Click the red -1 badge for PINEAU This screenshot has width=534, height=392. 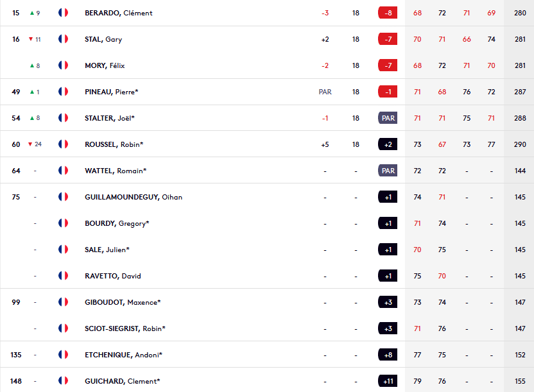[x=388, y=92]
